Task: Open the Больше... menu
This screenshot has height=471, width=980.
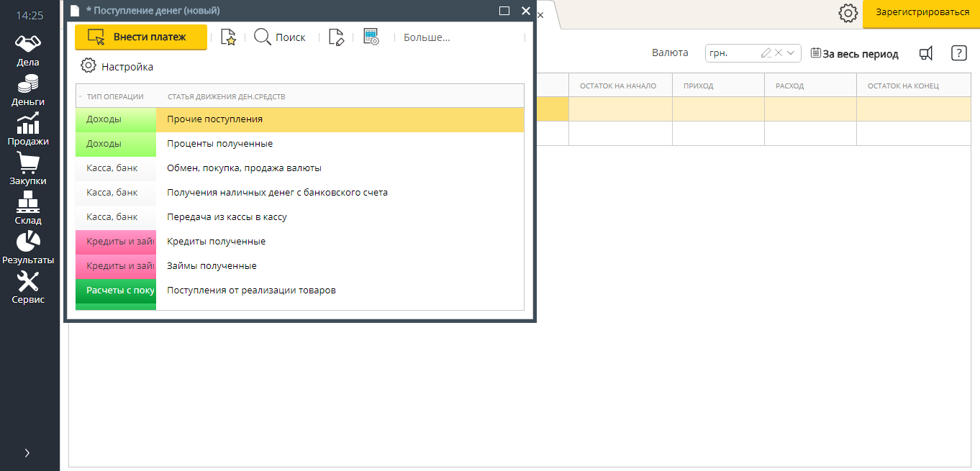Action: pyautogui.click(x=427, y=37)
